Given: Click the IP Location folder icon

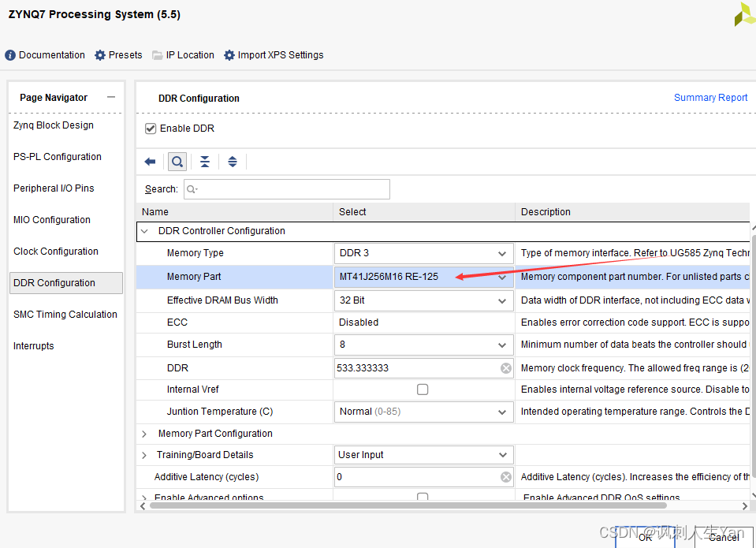Looking at the screenshot, I should [157, 55].
